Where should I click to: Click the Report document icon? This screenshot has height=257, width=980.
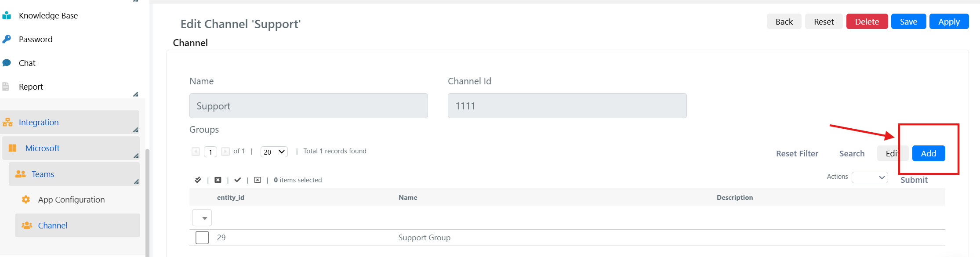[x=6, y=87]
